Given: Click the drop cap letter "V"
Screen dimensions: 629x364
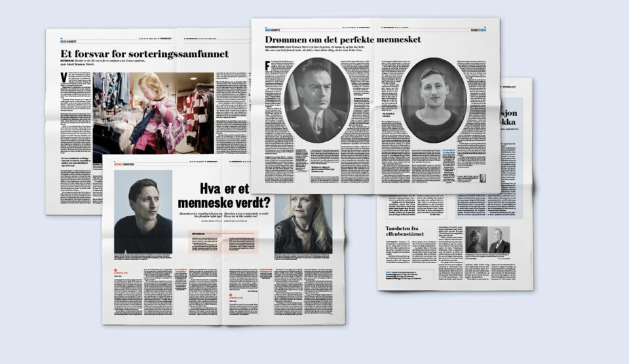Looking at the screenshot, I should (64, 77).
